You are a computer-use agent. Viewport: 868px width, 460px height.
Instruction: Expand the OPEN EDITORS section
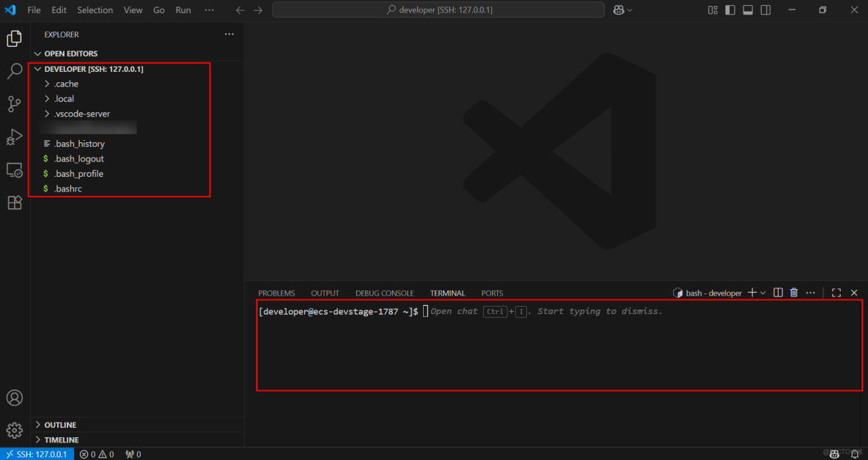click(137, 54)
